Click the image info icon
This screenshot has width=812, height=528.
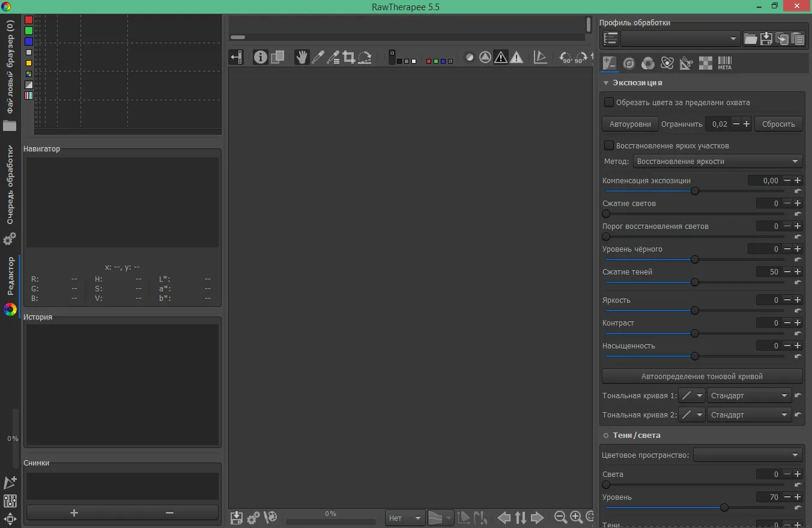point(260,58)
